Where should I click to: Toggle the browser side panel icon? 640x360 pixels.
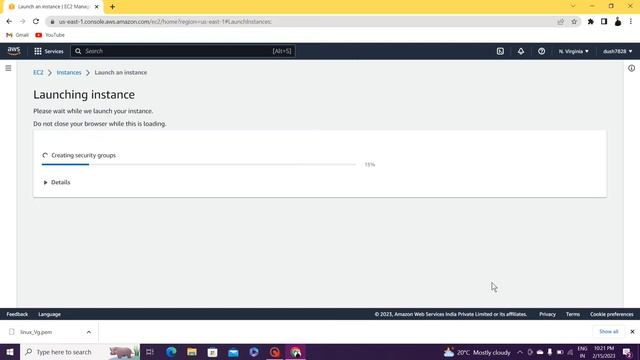pyautogui.click(x=604, y=22)
